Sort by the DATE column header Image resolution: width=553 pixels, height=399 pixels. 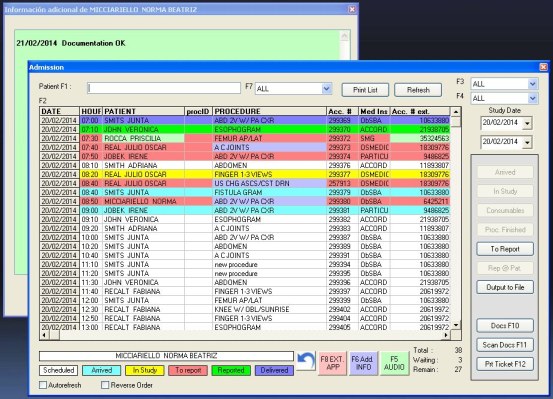(x=60, y=111)
